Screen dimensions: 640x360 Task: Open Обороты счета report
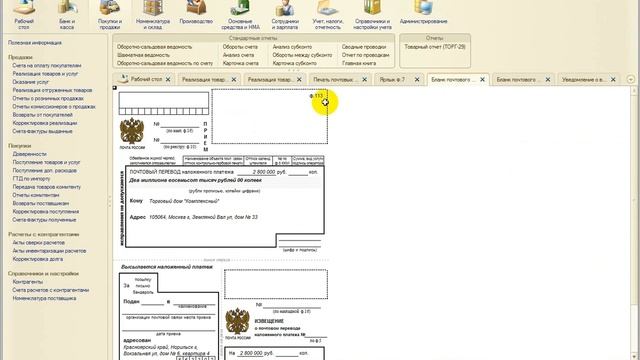pos(240,47)
